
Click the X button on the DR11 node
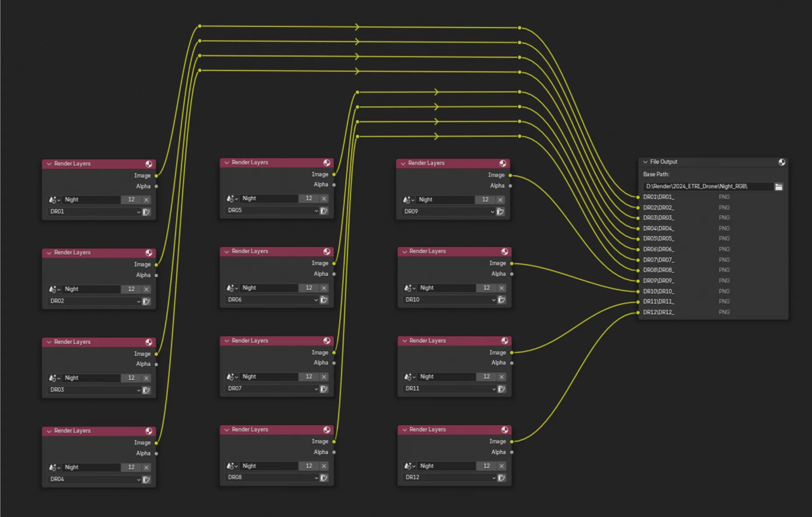[501, 377]
